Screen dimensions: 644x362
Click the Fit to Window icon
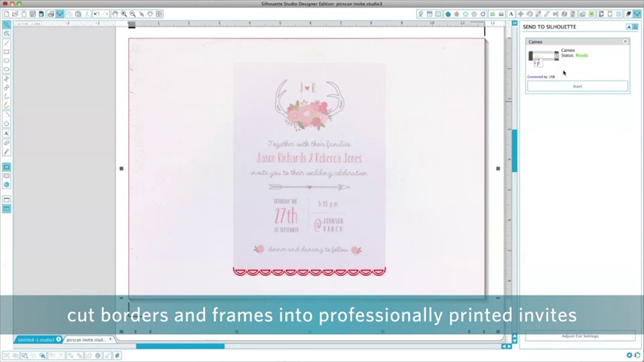(x=158, y=14)
